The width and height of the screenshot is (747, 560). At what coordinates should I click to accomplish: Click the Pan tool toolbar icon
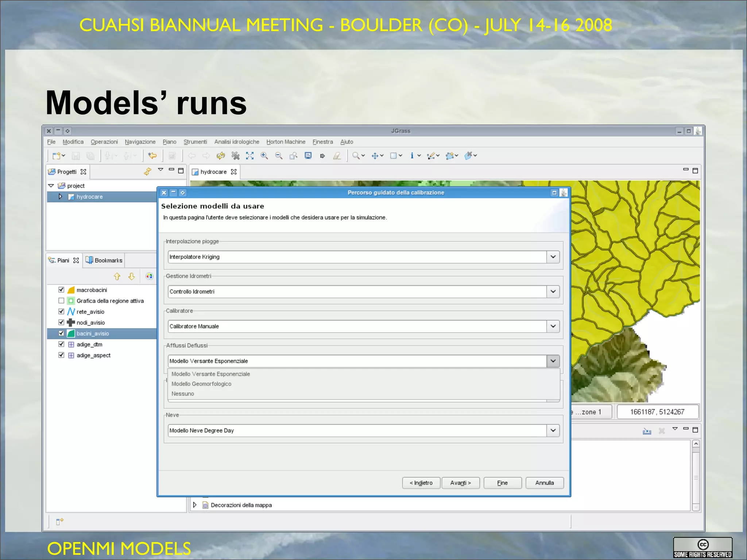point(375,156)
